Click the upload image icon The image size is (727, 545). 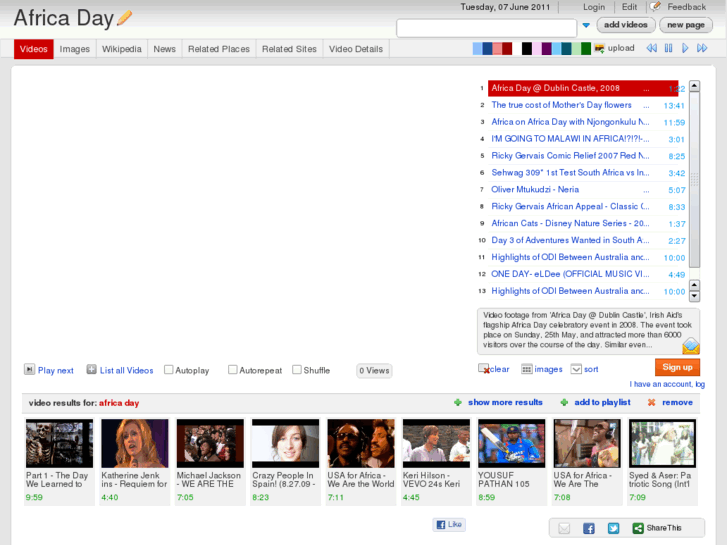[x=599, y=48]
